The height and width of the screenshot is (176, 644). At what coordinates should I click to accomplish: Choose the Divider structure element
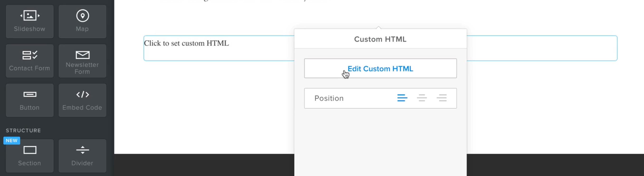pyautogui.click(x=82, y=156)
